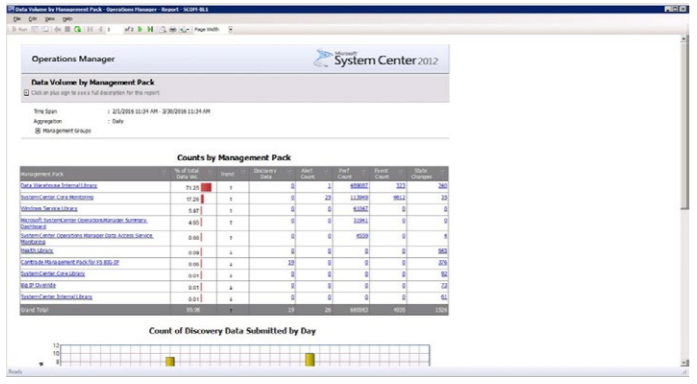This screenshot has width=697, height=384.
Task: Sort by State Changes column arrow
Action: (x=442, y=172)
